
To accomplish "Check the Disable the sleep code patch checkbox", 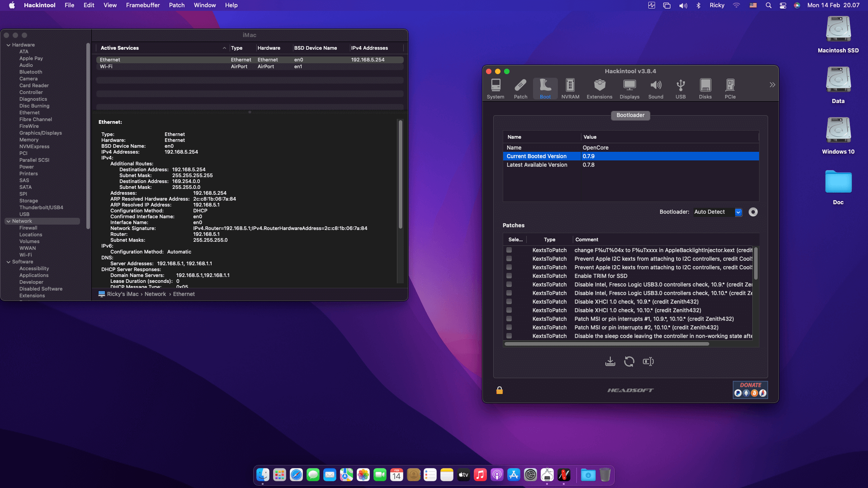I will tap(509, 336).
